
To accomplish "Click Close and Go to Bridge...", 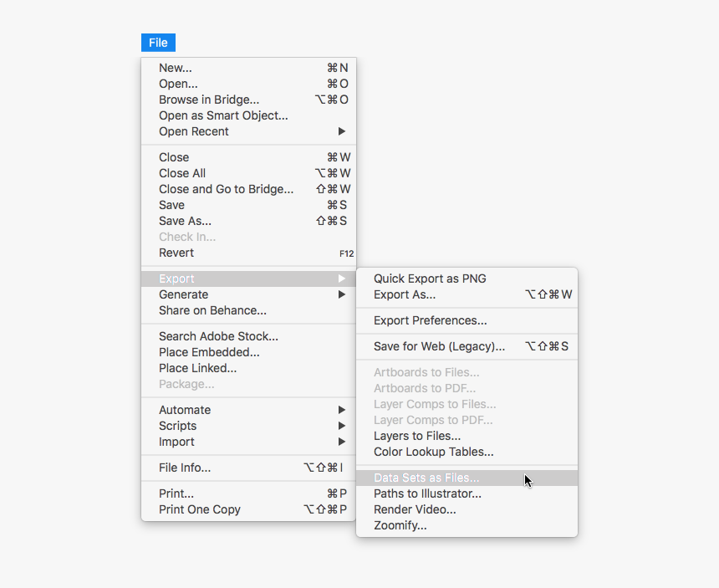I will tap(226, 189).
